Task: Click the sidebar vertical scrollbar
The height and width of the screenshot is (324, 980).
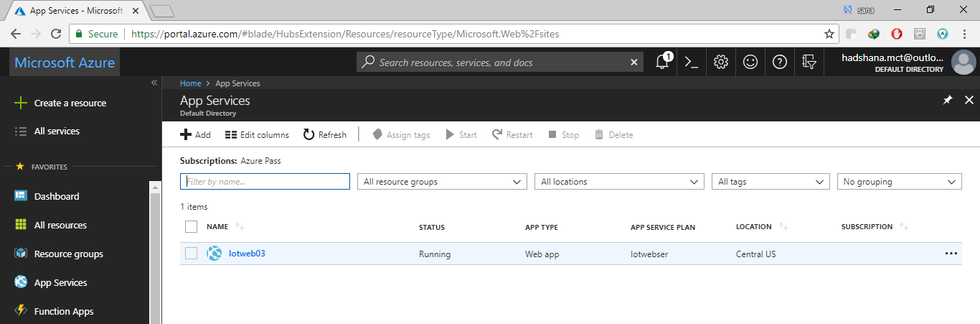Action: pyautogui.click(x=154, y=251)
